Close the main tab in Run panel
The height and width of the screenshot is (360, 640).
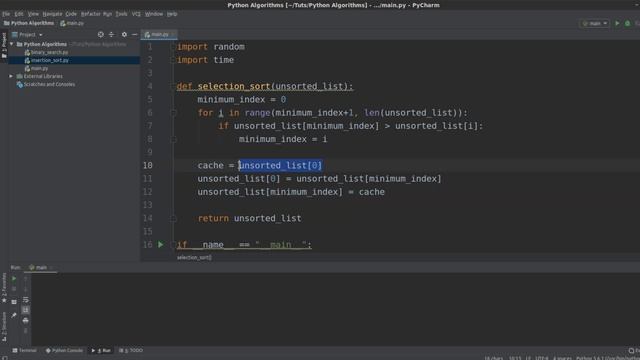click(x=52, y=268)
